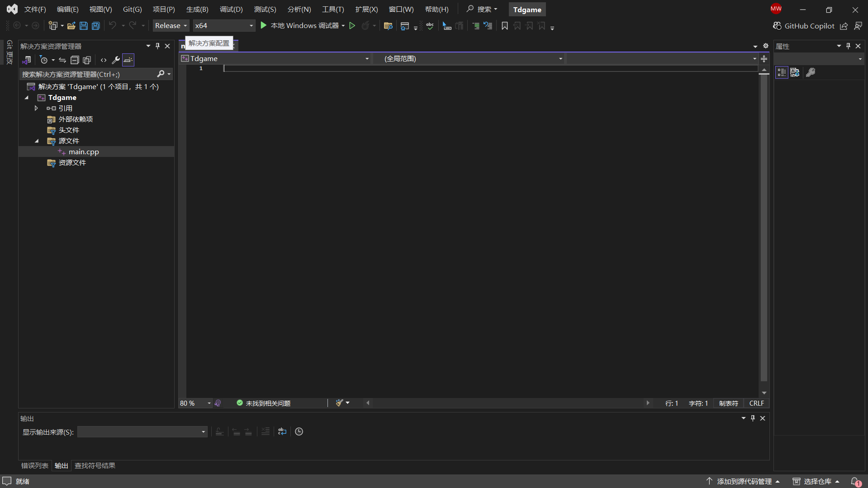Toggle word wrap in the Output panel
This screenshot has height=488, width=868.
(x=282, y=432)
